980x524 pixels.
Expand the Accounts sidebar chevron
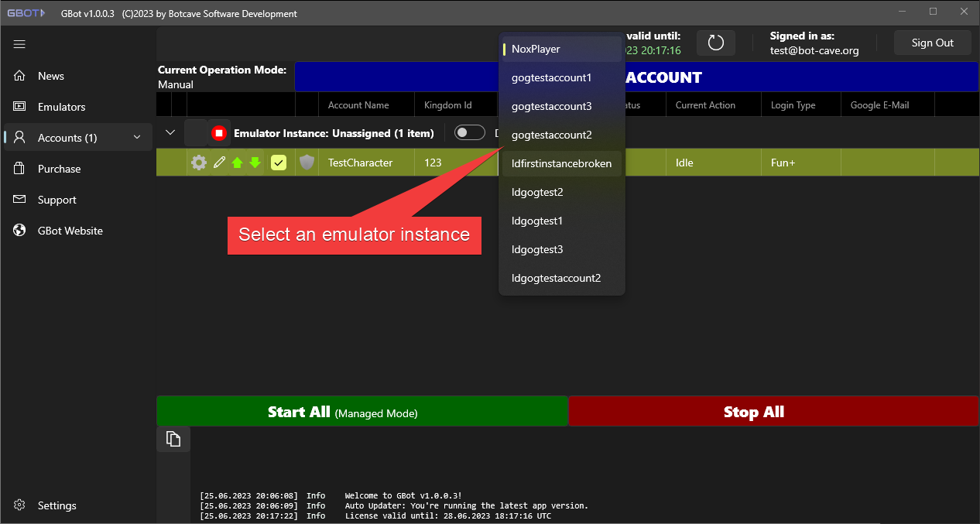coord(137,138)
